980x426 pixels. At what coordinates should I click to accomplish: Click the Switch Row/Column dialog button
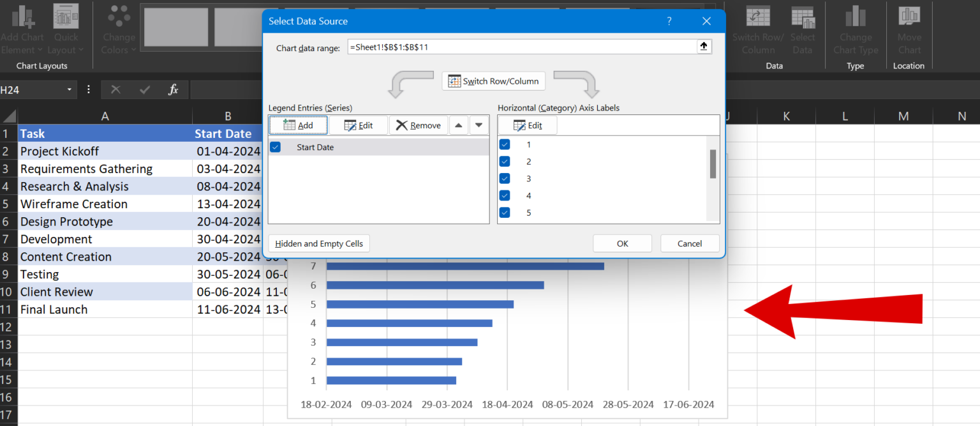494,81
